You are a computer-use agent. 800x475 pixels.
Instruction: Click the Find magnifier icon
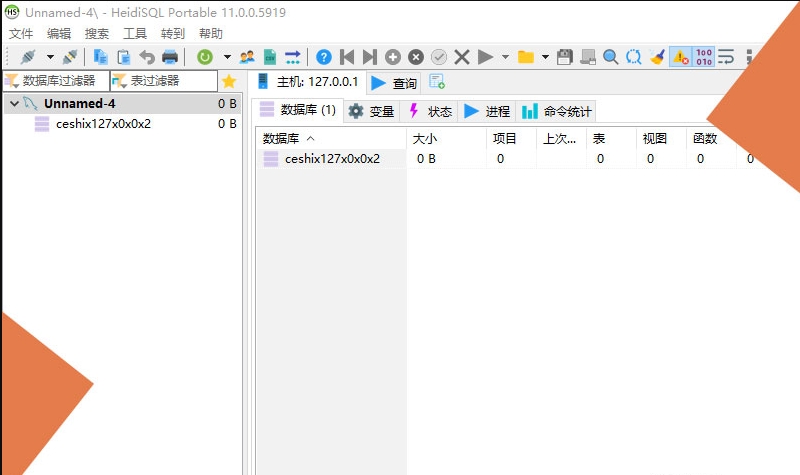point(611,57)
